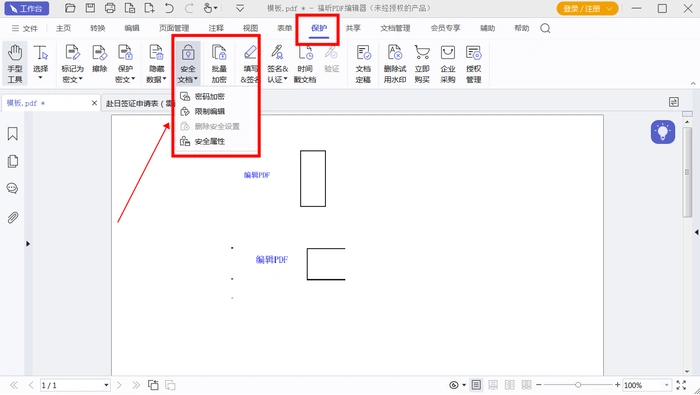The height and width of the screenshot is (395, 700).
Task: Expand 标记为密文 dropdown
Action: tap(80, 79)
